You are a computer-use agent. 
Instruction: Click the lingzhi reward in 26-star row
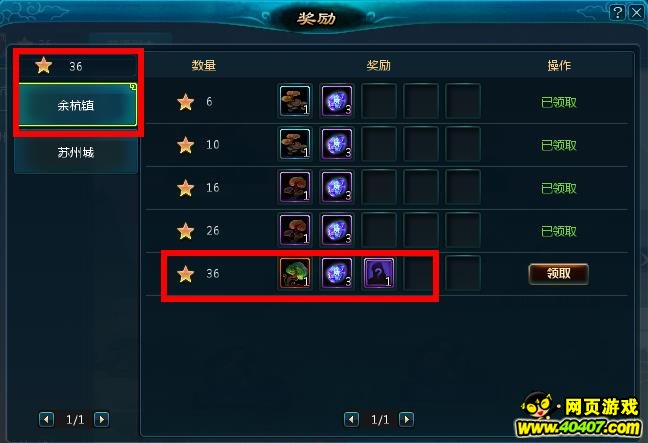(295, 230)
